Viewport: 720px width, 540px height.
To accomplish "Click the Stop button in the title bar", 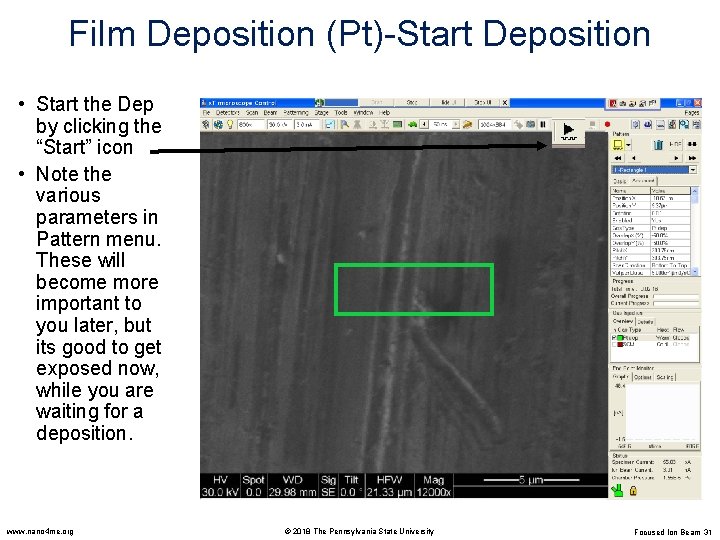I will pos(412,102).
